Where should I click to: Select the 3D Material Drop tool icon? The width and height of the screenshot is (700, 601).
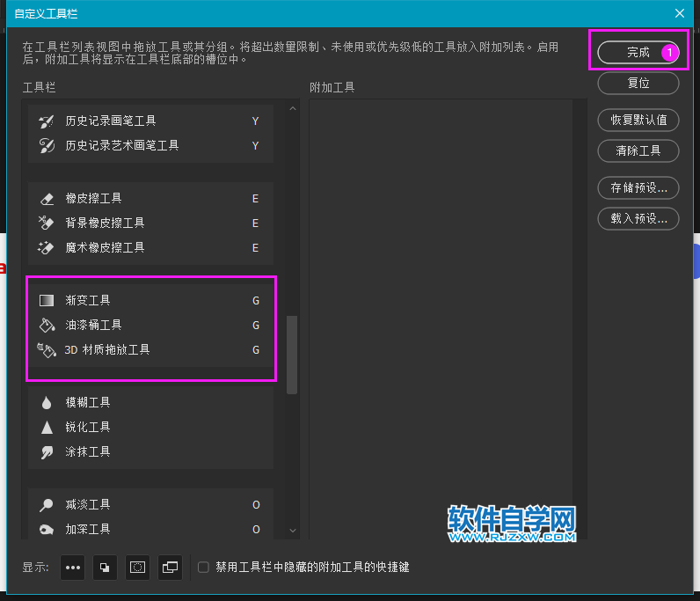(x=47, y=350)
